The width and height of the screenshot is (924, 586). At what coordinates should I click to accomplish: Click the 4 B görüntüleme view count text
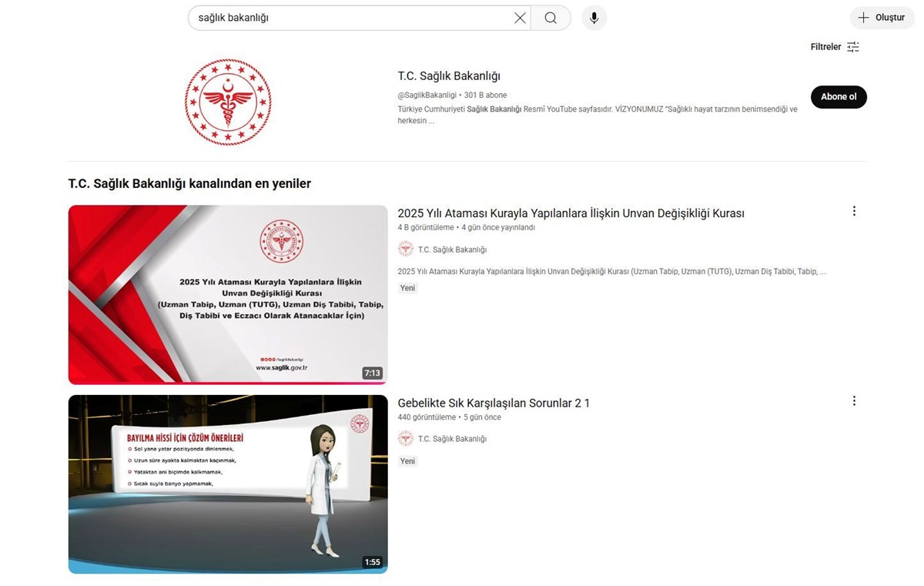(x=426, y=228)
